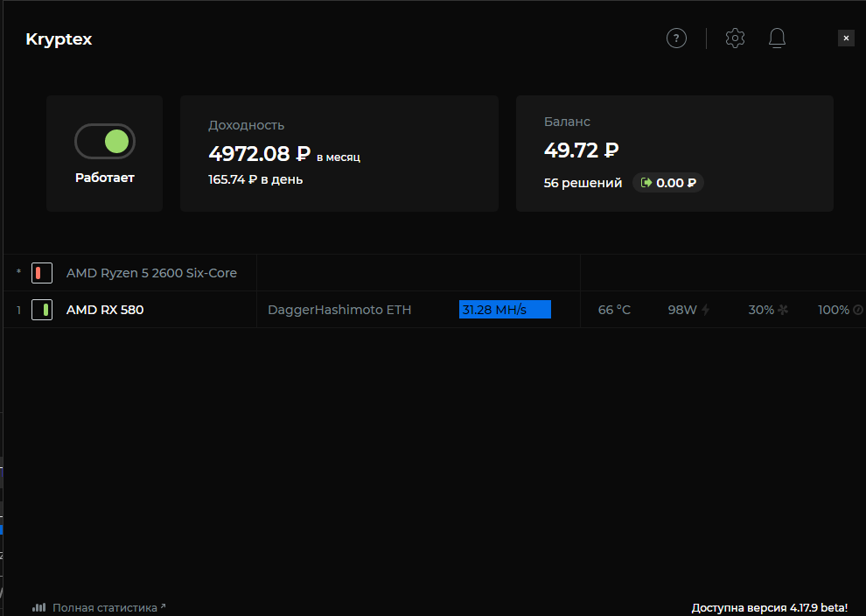The image size is (866, 616).
Task: Toggle the AMD RX 580 device indicator
Action: 42,310
